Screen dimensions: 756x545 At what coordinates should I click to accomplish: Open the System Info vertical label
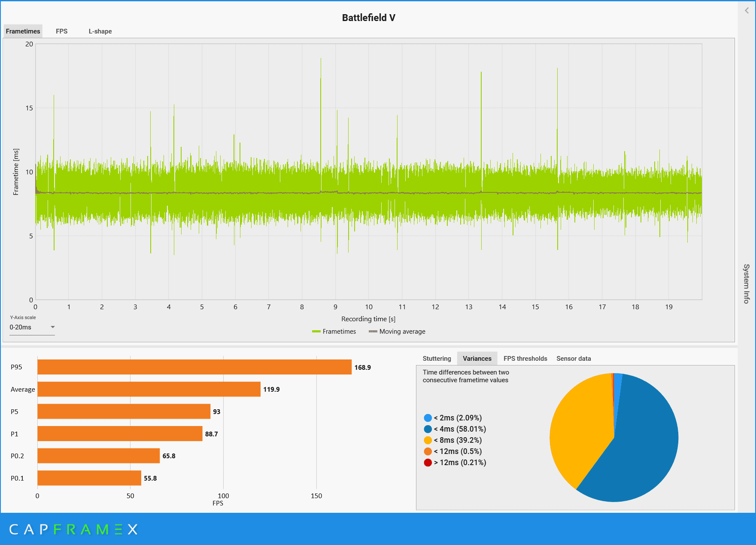click(x=747, y=284)
